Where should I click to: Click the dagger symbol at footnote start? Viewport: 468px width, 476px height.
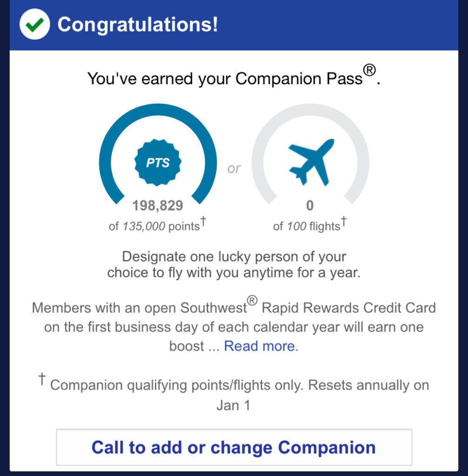[x=42, y=380]
